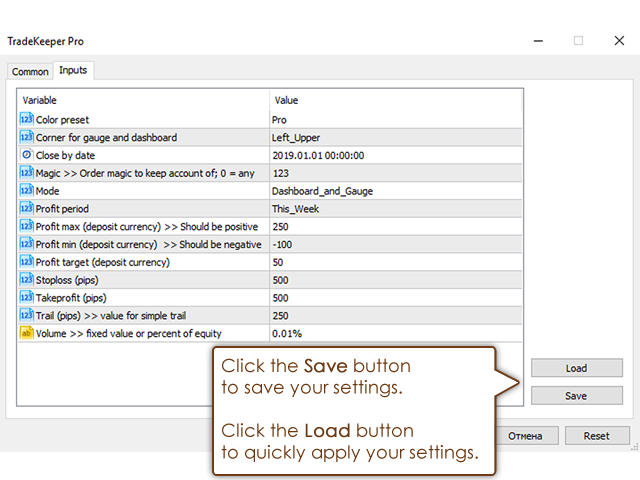Load saved settings with the Load button
Image resolution: width=640 pixels, height=480 pixels.
click(576, 368)
